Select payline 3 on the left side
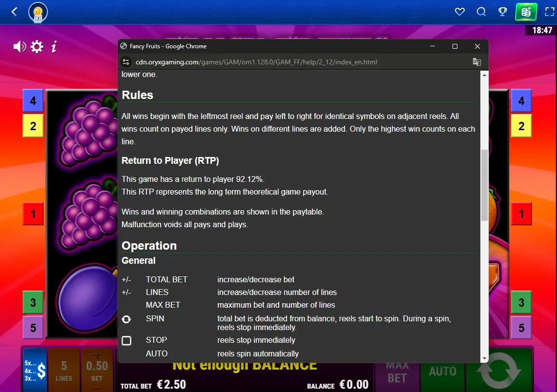The image size is (557, 392). point(33,302)
